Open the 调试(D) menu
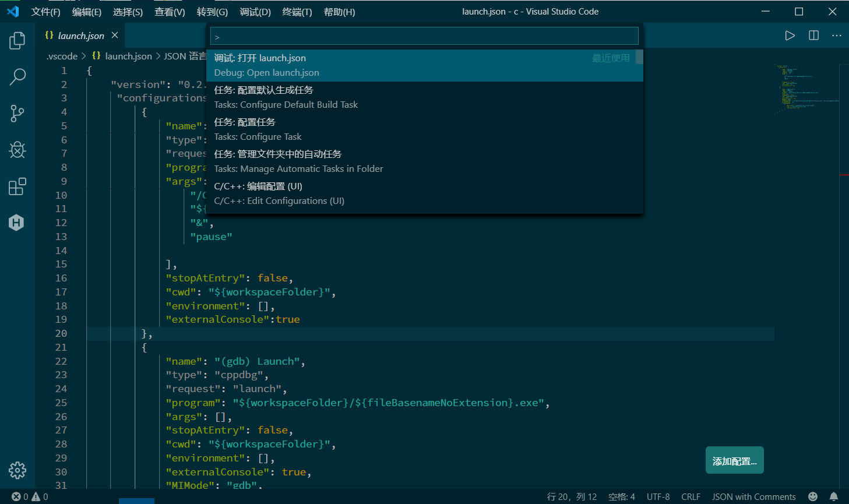Viewport: 849px width, 504px height. pos(255,12)
